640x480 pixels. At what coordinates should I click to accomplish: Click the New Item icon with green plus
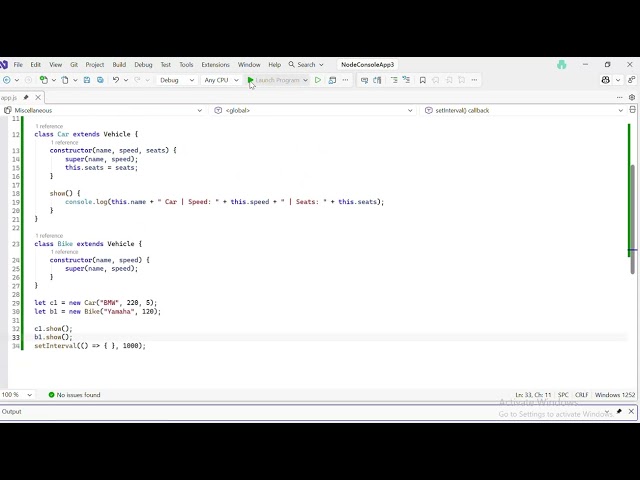click(43, 80)
